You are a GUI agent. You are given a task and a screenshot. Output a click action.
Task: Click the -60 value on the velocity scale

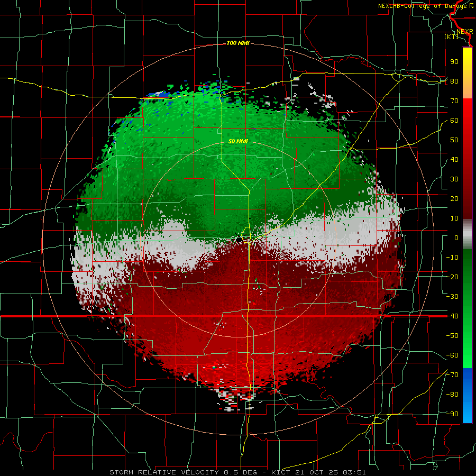point(452,355)
